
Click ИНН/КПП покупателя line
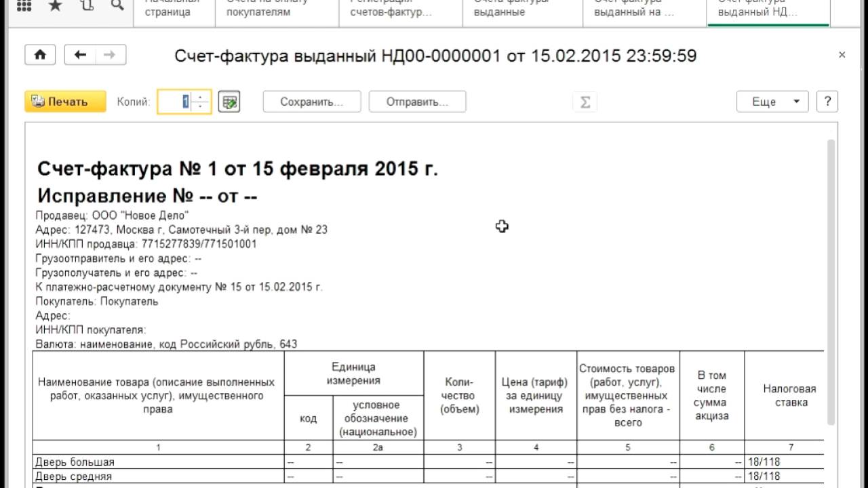coord(91,329)
